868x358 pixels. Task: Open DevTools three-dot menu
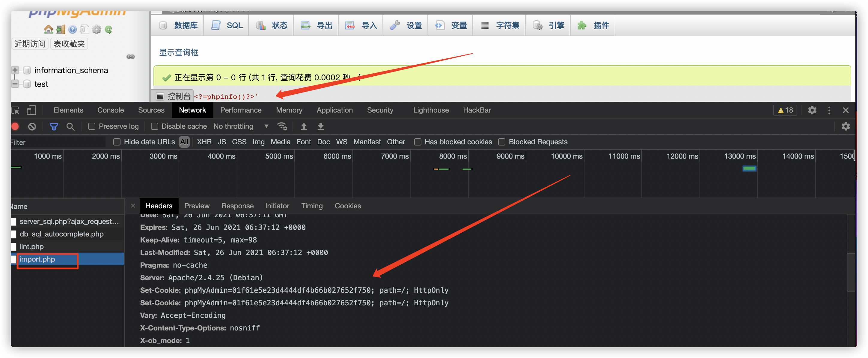(x=829, y=110)
